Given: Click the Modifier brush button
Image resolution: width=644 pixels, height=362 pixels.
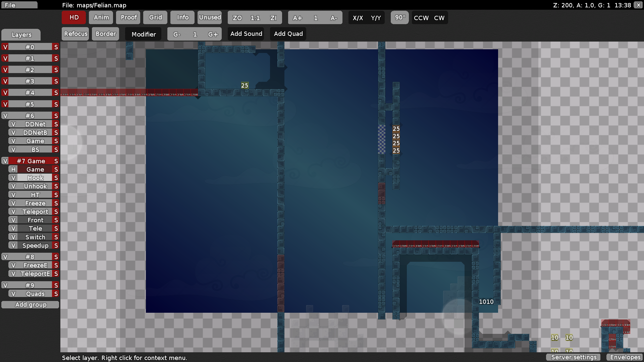Looking at the screenshot, I should [x=144, y=34].
